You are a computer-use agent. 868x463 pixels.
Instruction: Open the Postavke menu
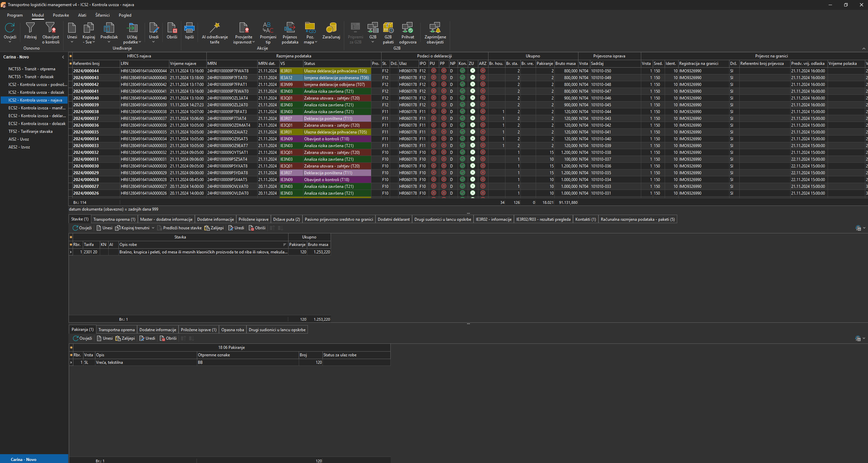pos(61,15)
